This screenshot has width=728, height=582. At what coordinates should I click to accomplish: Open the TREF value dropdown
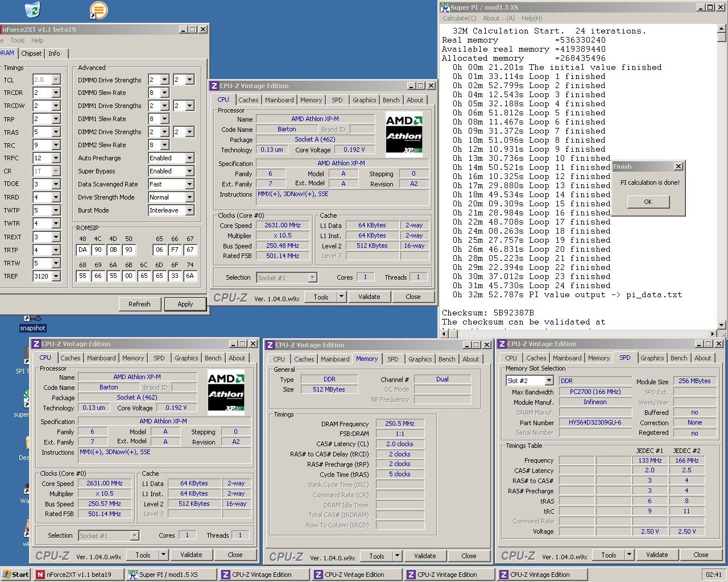[56, 276]
